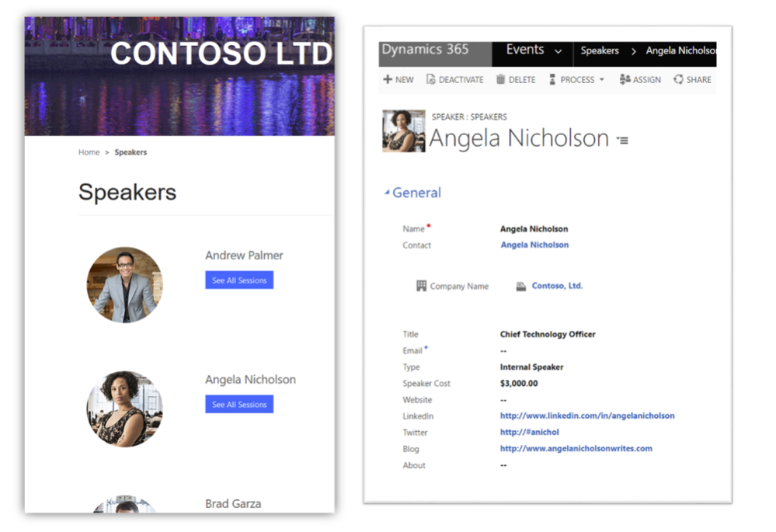Open the Process dropdown arrow

[602, 79]
